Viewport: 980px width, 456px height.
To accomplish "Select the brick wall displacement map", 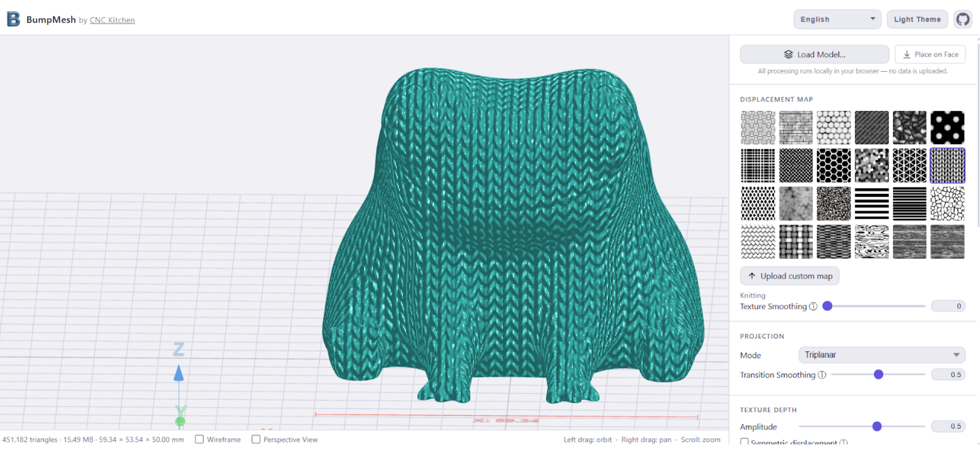I will click(796, 127).
